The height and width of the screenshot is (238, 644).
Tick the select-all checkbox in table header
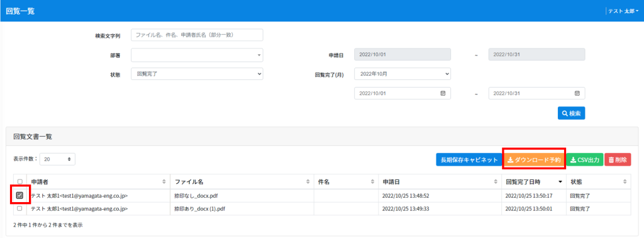click(x=19, y=182)
